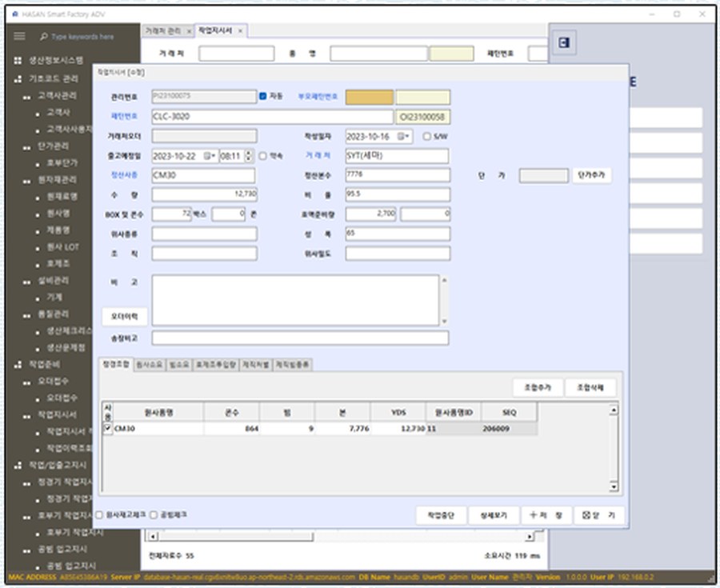Screen dimensions: 720x588
Task: Click the blue 부모패턴번호 link label
Action: click(318, 97)
